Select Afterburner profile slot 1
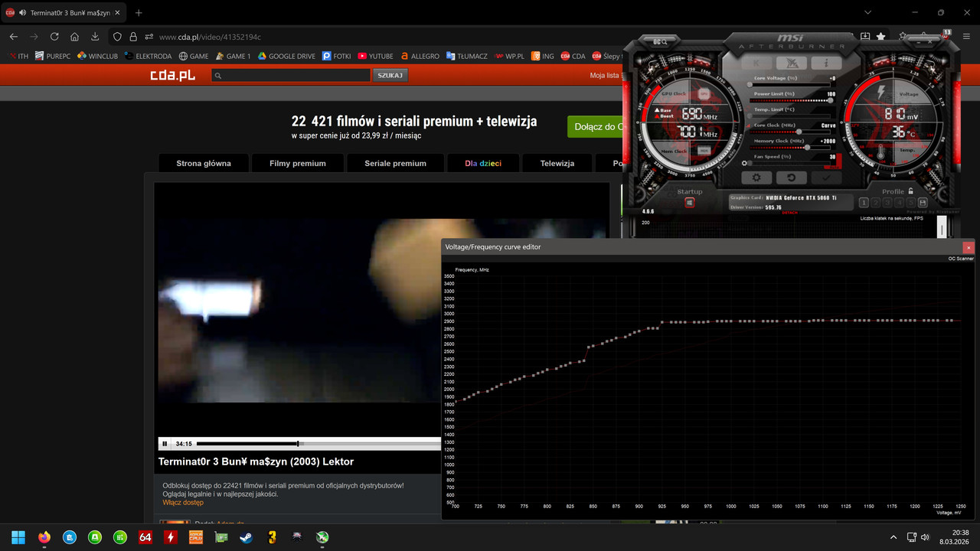This screenshot has width=980, height=551. (864, 203)
